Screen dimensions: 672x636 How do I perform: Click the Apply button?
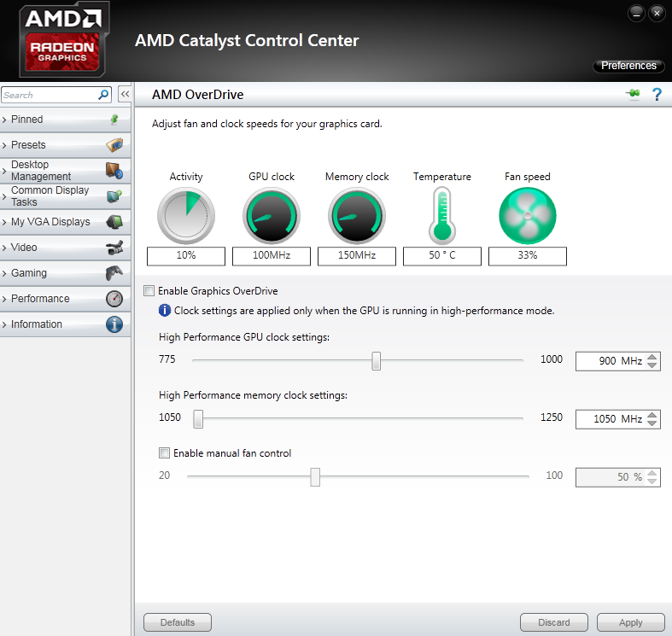(630, 622)
